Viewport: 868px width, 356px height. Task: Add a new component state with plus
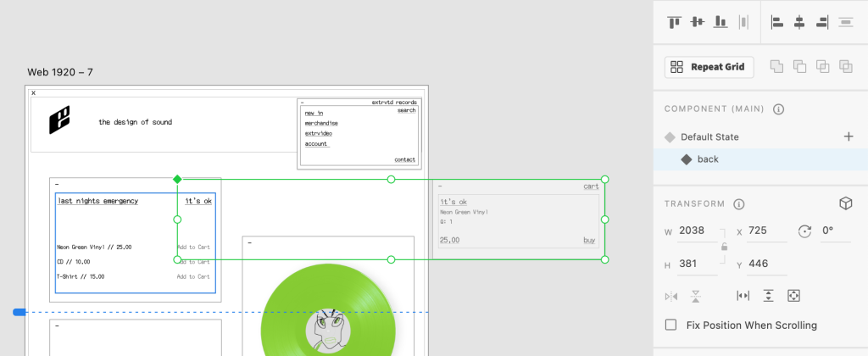[x=848, y=136]
